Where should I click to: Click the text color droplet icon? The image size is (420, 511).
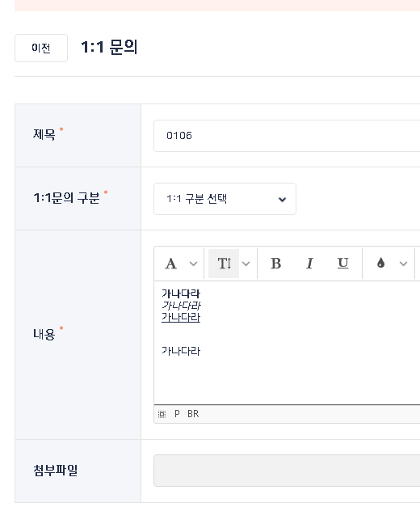pos(380,263)
